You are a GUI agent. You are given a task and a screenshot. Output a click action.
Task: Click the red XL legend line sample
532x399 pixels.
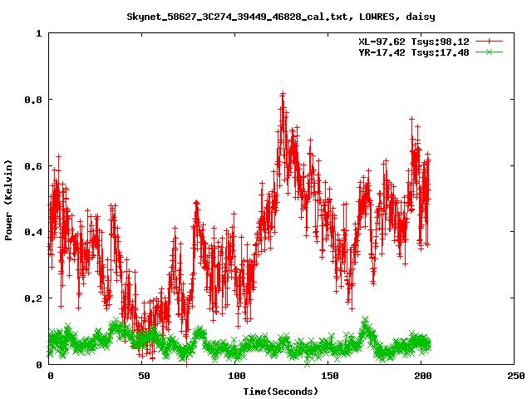(489, 42)
